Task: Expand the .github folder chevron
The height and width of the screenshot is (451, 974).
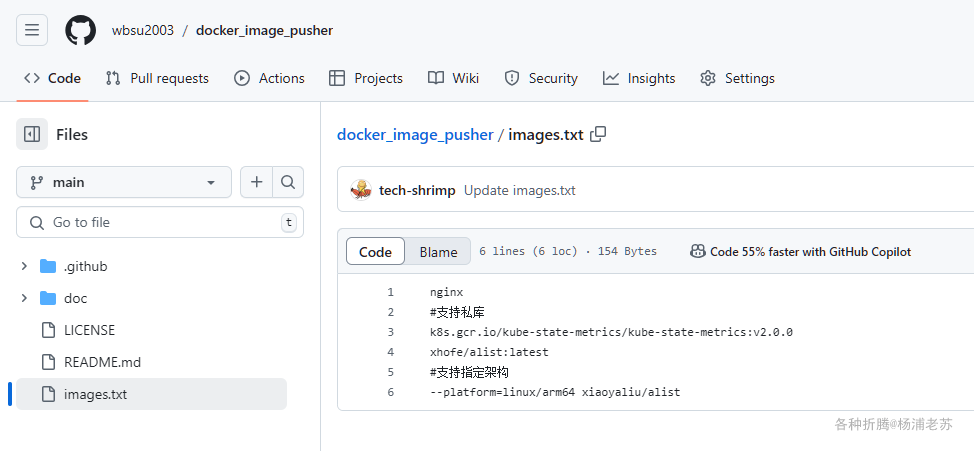Action: tap(24, 266)
